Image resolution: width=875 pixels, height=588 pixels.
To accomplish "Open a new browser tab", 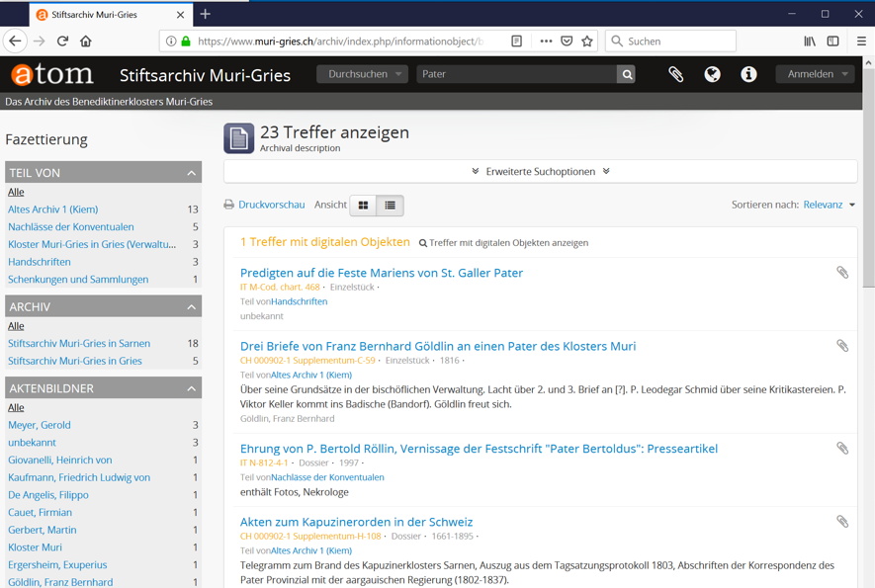I will click(x=206, y=14).
